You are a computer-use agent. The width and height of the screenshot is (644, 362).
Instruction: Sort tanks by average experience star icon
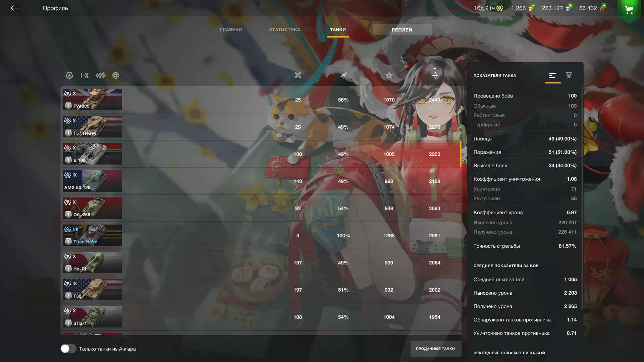(389, 75)
